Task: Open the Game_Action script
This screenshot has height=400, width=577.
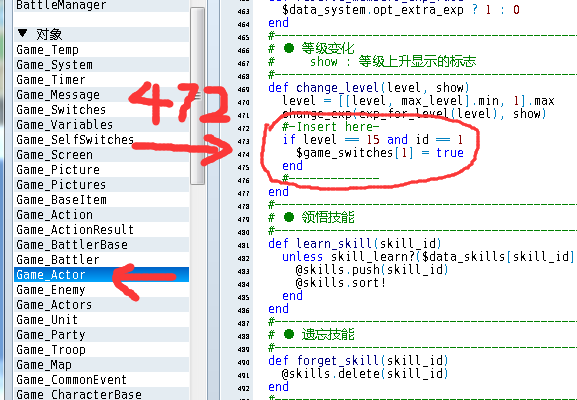Action: click(101, 215)
